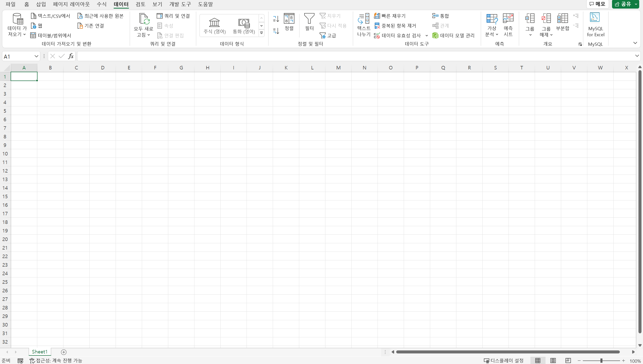Sort descending with the 내림차순 icon
This screenshot has width=643, height=364.
click(276, 31)
